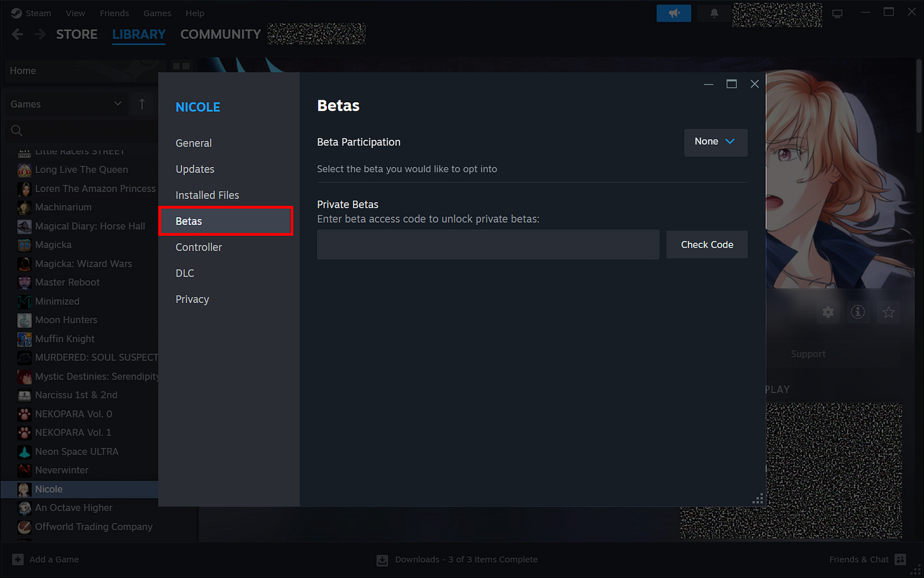Select NEKOPARA Vol. 1 in list

pyautogui.click(x=73, y=433)
